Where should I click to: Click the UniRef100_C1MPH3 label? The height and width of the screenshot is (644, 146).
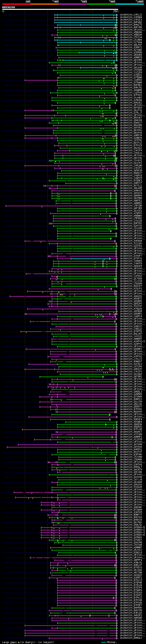coord(131,80)
